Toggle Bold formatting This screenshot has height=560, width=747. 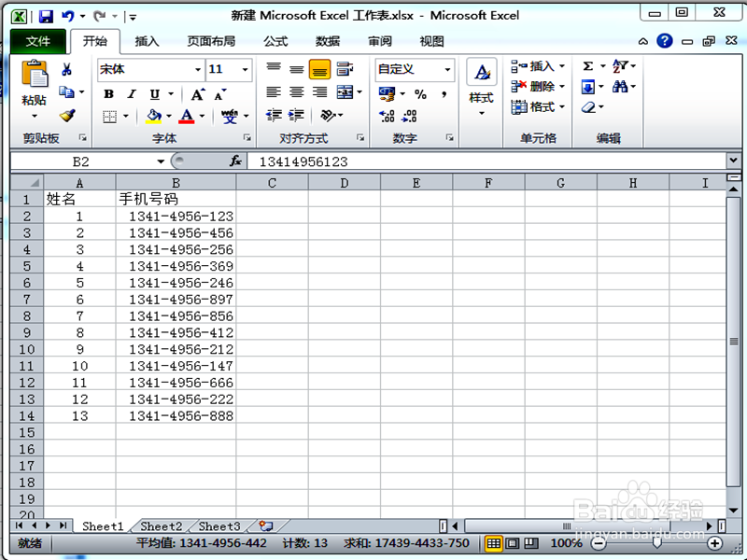[108, 94]
